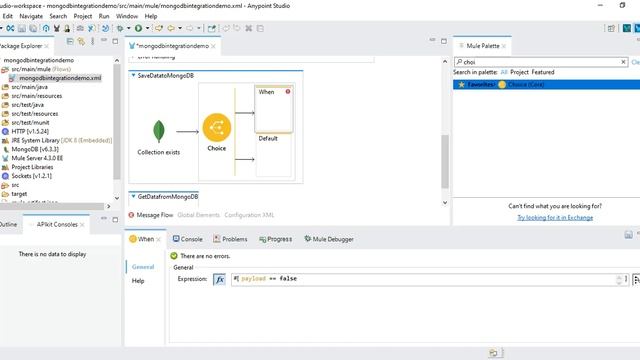The height and width of the screenshot is (360, 640).
Task: Click the padlock toolbar icon
Action: pyautogui.click(x=67, y=28)
